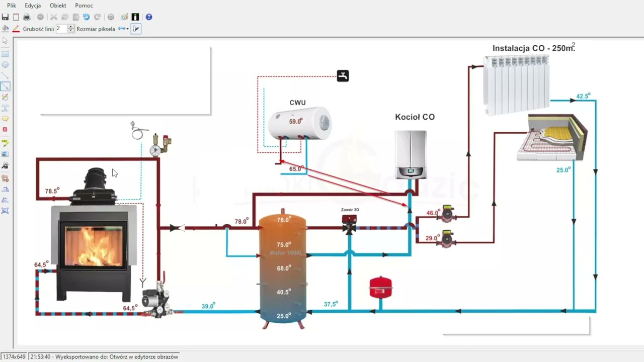Select the selection cursor tool
The height and width of the screenshot is (362, 644).
point(5,40)
